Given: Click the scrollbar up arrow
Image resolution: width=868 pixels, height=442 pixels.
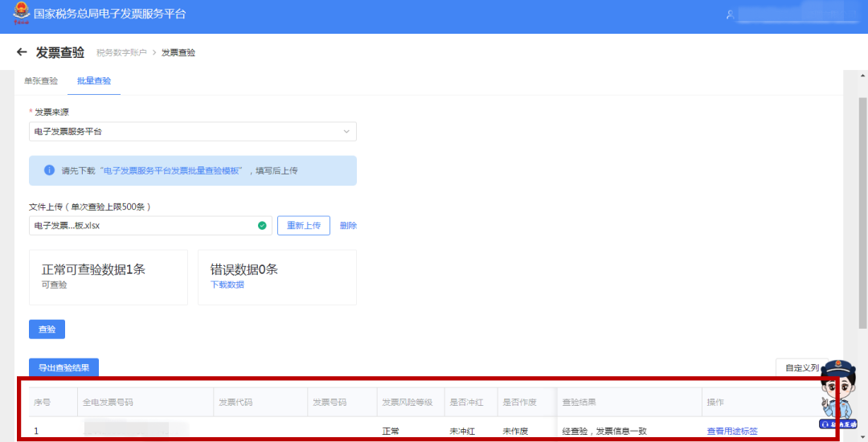Looking at the screenshot, I should click(862, 76).
